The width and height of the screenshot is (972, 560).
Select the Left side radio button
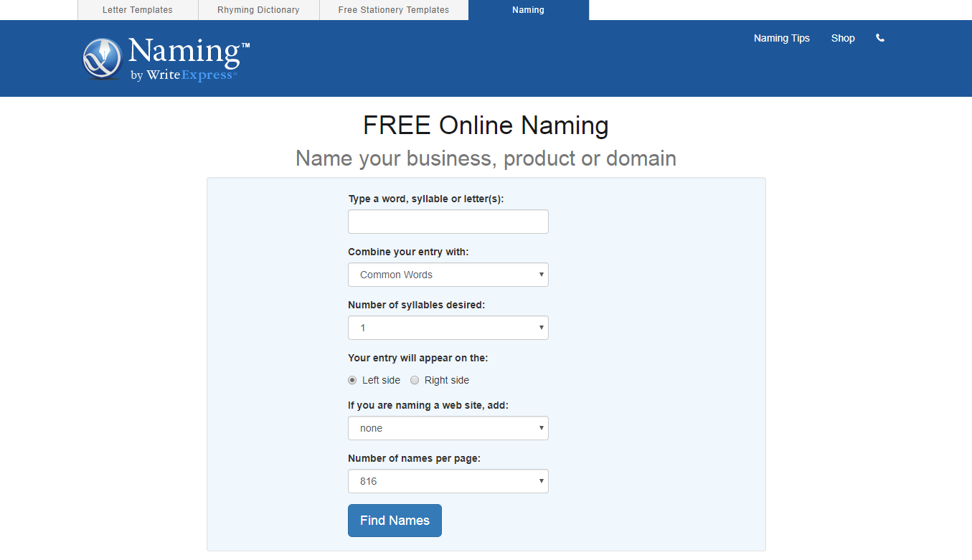351,380
